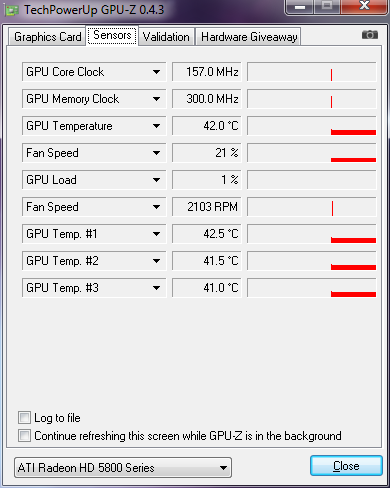Click the GPU Temperature history graph
Screen dimensions: 390x488
[x=312, y=126]
